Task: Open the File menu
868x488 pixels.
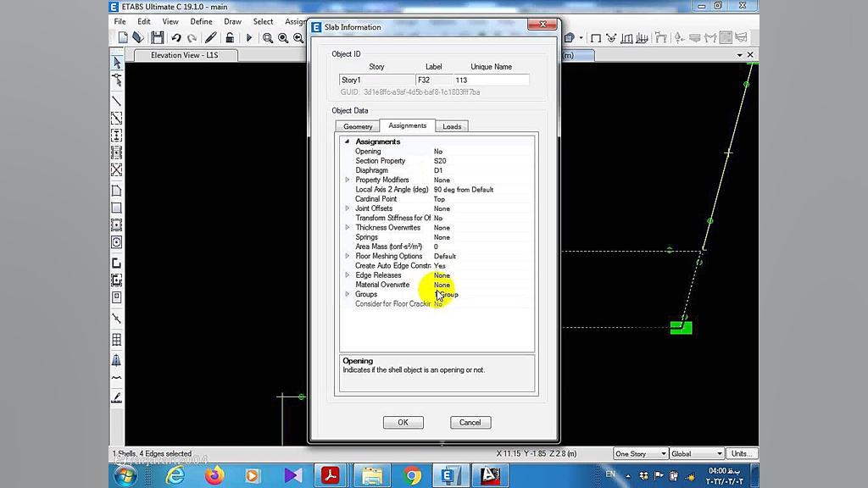Action: [x=120, y=21]
